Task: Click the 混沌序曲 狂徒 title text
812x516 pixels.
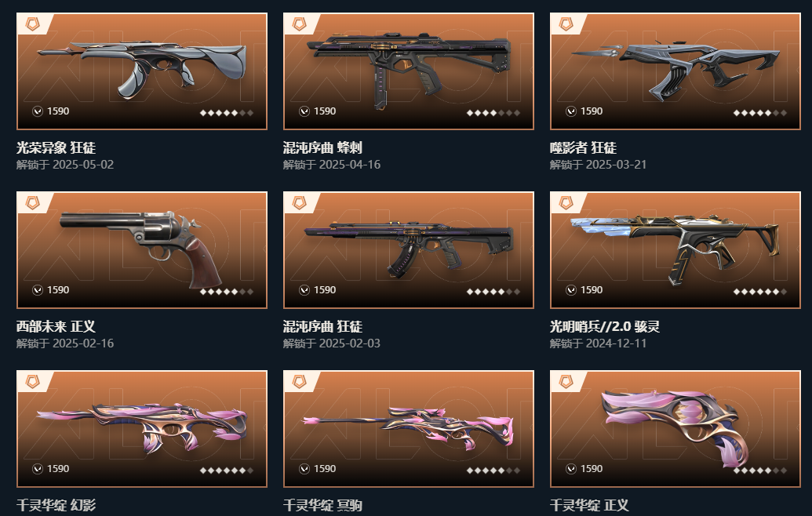Action: 322,326
